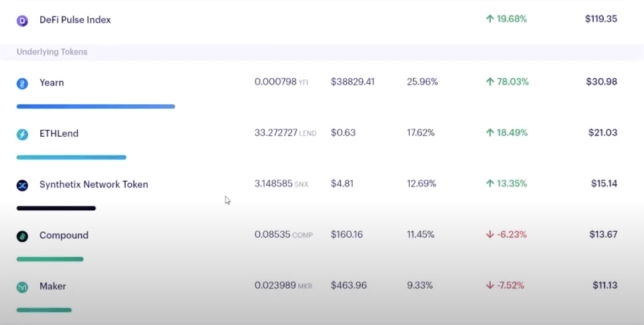Click the teal Maker allocation bar
Screen dimensions: 644x325
(44, 310)
